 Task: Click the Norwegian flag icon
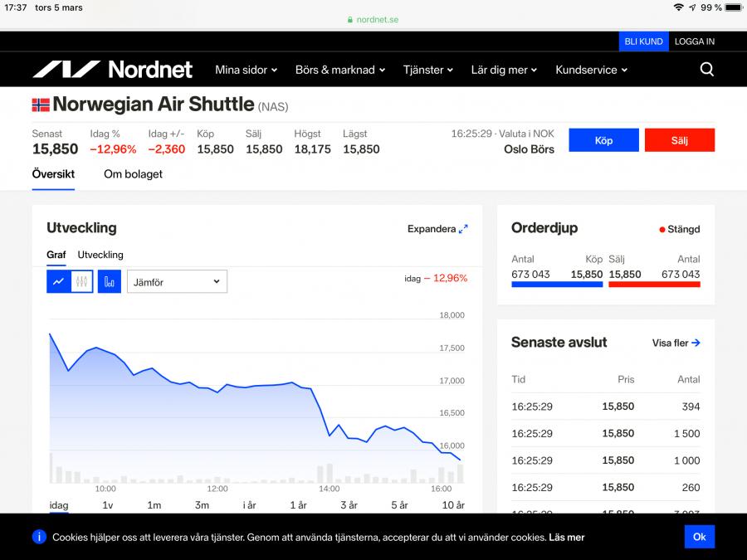[x=41, y=105]
